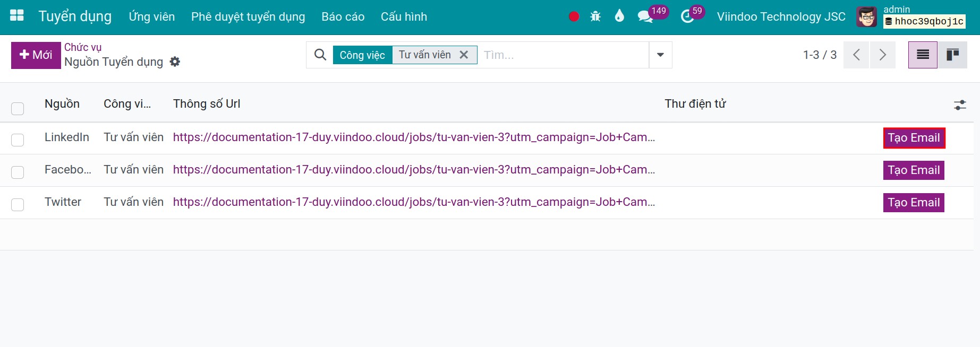980x347 pixels.
Task: Click Tạo Email for Facebook row
Action: pos(914,170)
